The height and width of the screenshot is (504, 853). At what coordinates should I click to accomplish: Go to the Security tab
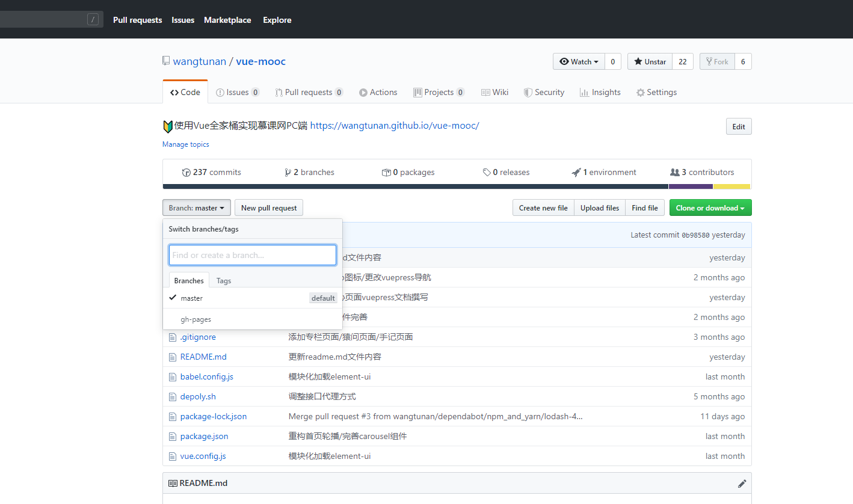pos(544,92)
